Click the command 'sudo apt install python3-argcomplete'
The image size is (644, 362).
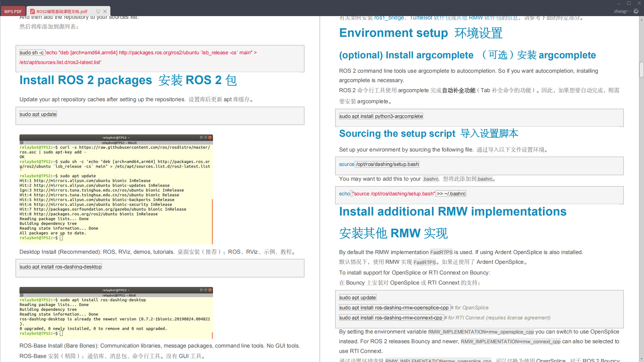[381, 116]
